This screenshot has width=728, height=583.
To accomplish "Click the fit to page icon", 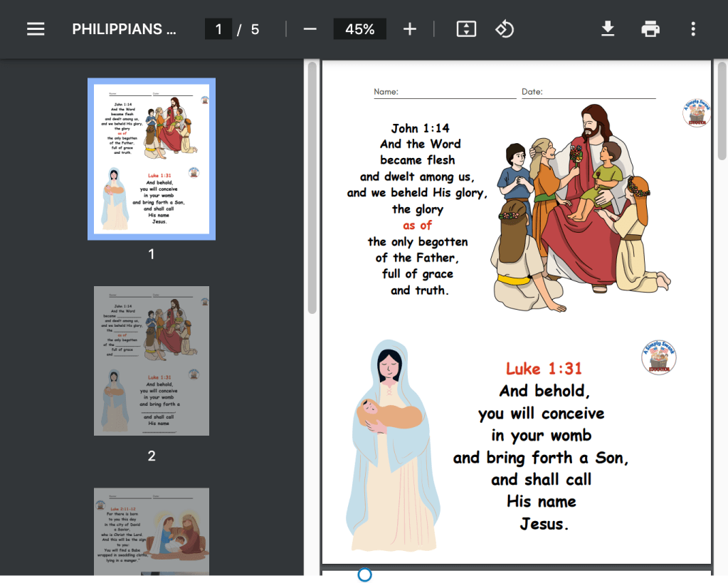I will 466,29.
